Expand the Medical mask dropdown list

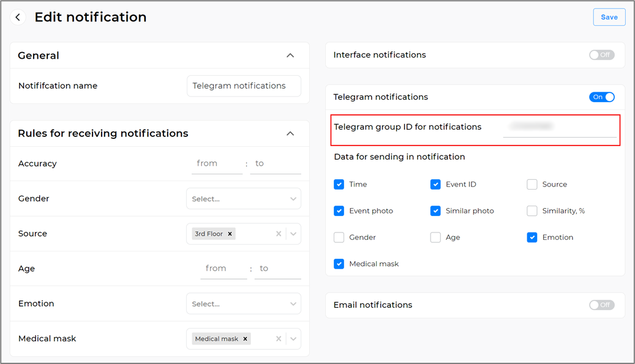tap(293, 338)
